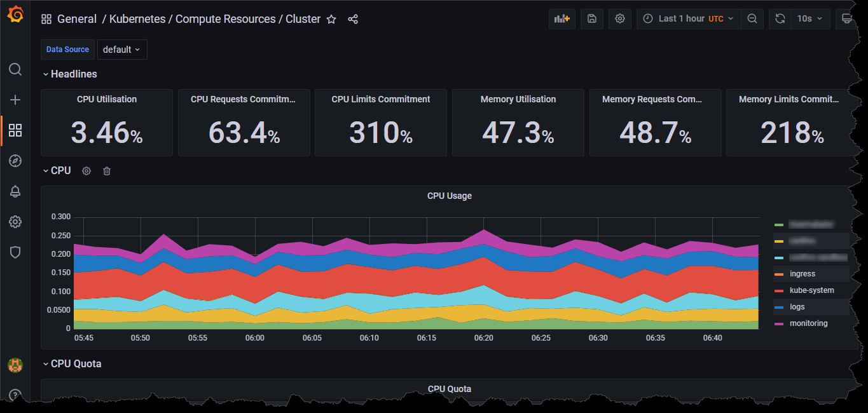Open the Server Admin shield icon
The image size is (868, 413).
click(15, 252)
